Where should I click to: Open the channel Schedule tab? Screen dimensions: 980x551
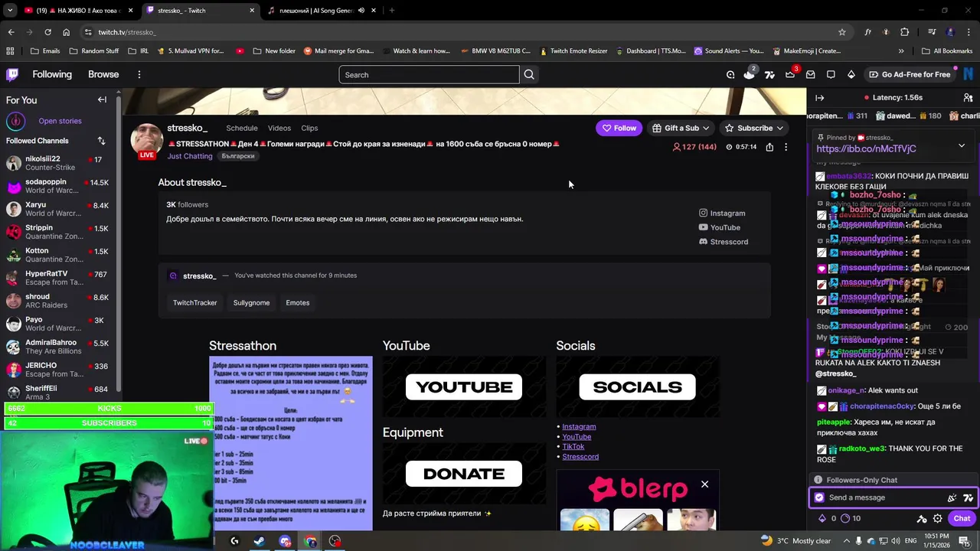(x=242, y=128)
